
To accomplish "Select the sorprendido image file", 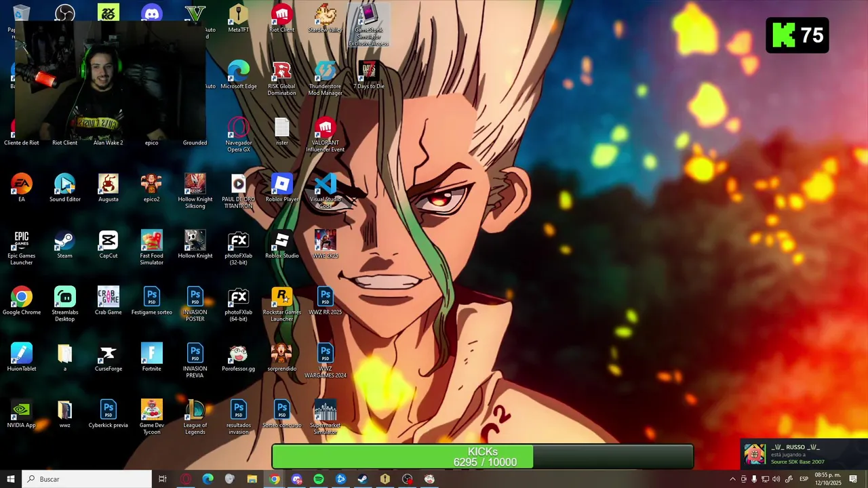I will pos(282,357).
